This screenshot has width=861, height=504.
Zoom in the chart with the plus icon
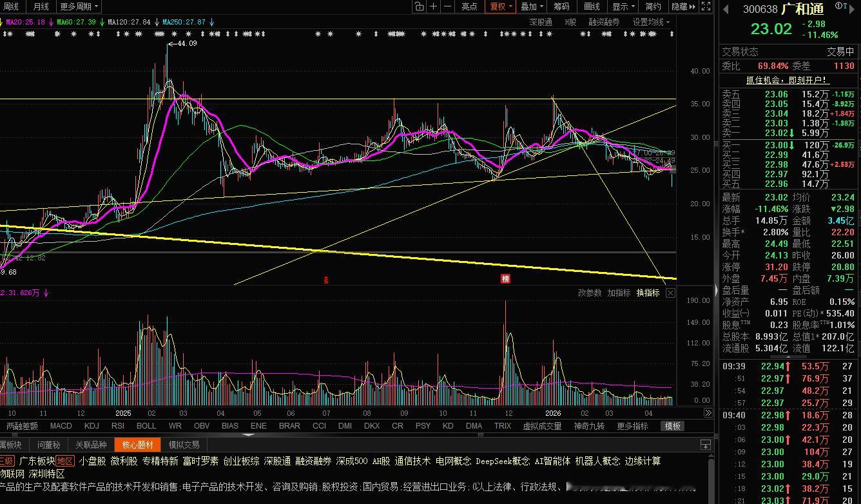[434, 6]
